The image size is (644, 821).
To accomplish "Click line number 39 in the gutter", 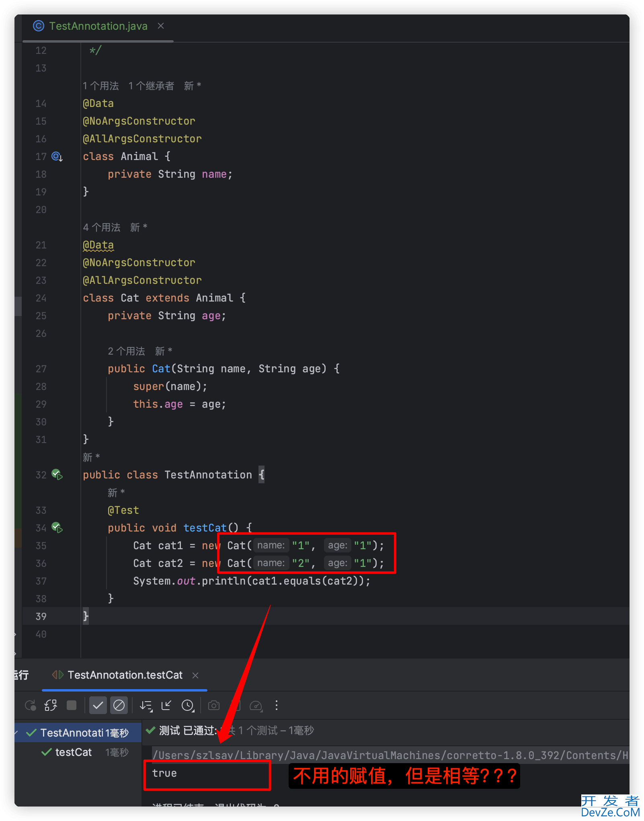I will point(41,616).
